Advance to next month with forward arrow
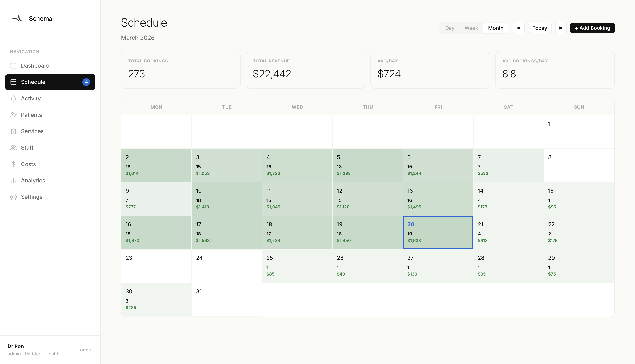 [561, 28]
